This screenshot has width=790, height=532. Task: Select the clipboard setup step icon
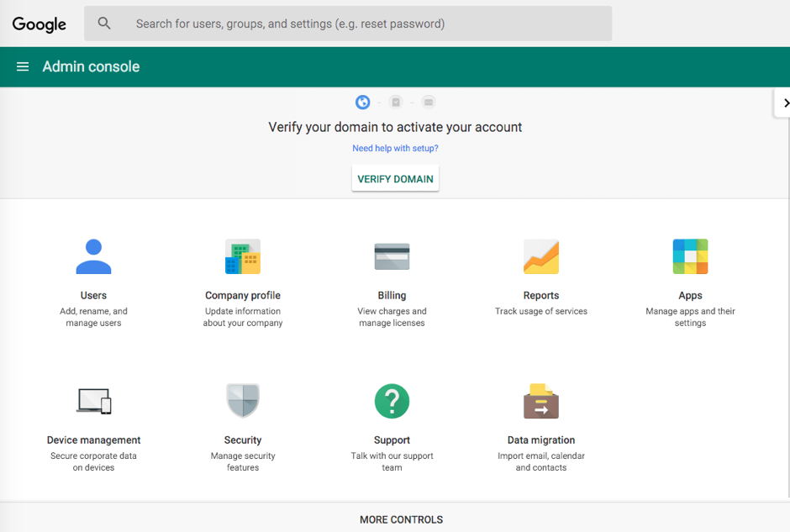(396, 103)
